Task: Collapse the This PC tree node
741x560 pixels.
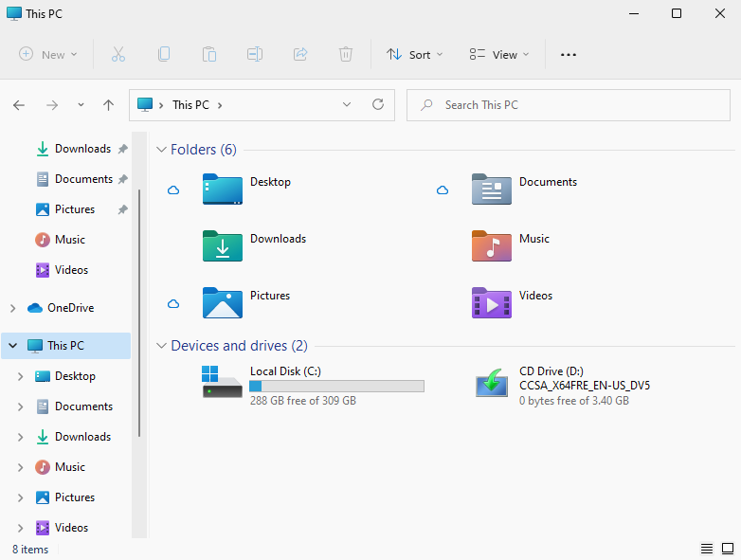Action: pyautogui.click(x=12, y=346)
